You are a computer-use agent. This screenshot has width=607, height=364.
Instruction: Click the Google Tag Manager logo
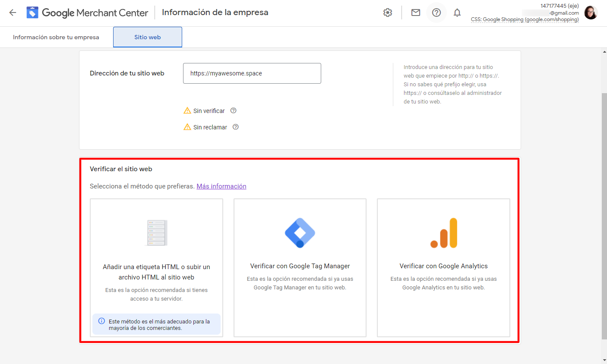300,233
